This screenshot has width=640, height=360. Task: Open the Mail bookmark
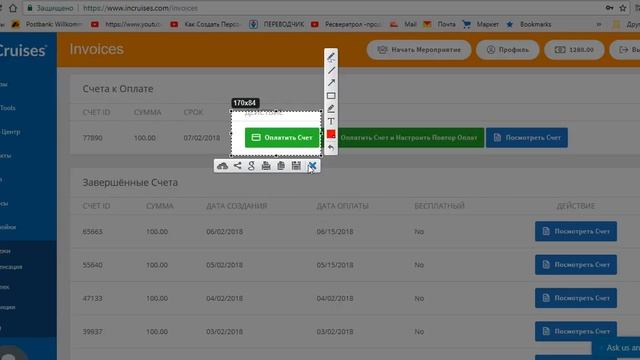403,24
